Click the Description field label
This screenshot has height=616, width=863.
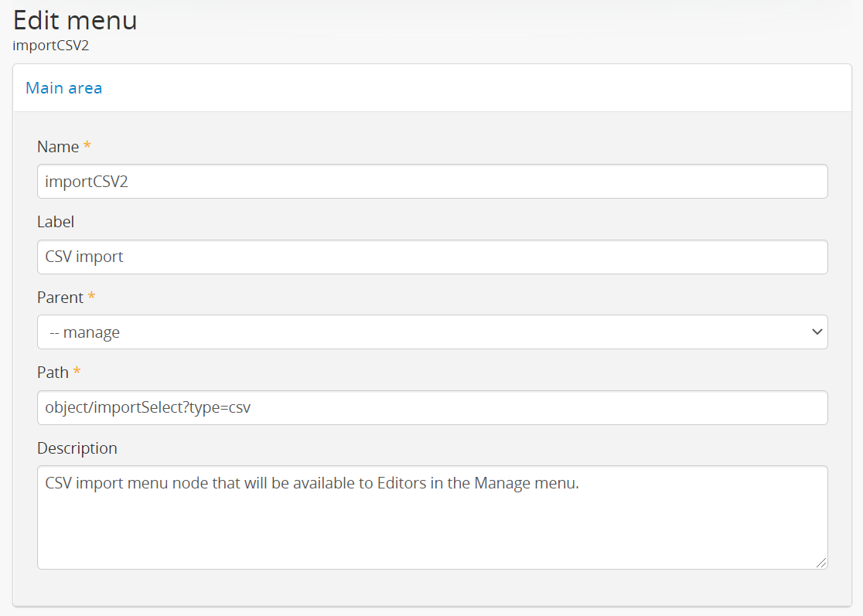[x=77, y=448]
